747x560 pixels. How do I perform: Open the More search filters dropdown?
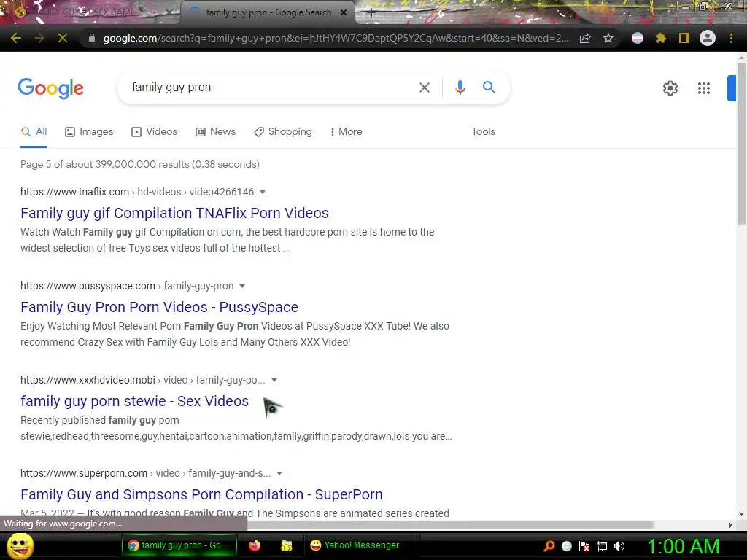click(346, 132)
